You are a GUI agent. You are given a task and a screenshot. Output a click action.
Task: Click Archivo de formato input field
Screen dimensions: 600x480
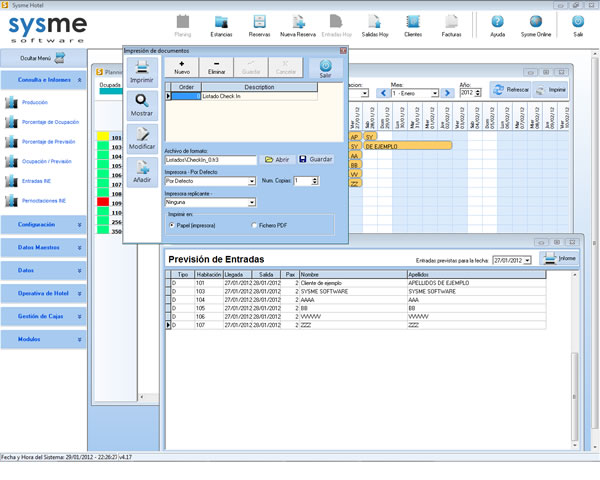point(210,160)
